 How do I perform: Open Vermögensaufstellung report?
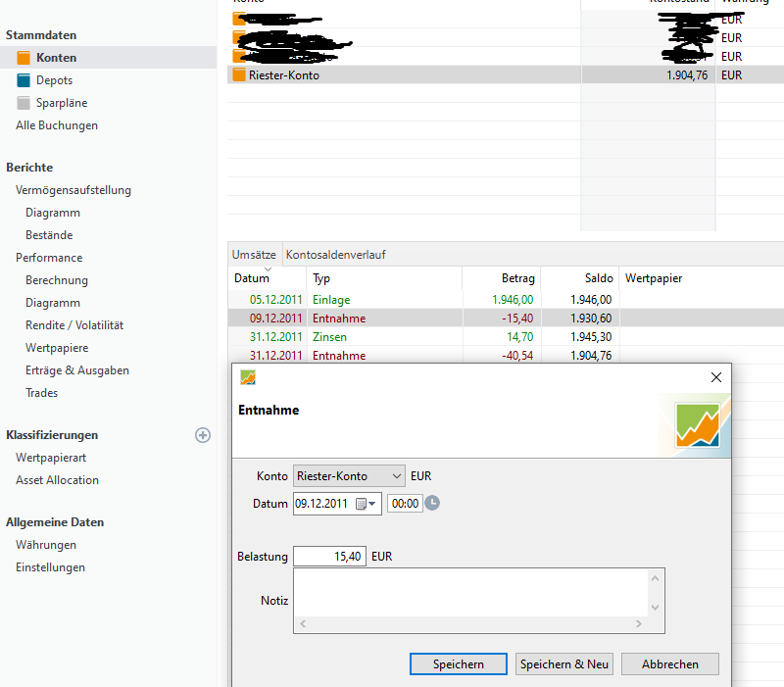click(73, 190)
